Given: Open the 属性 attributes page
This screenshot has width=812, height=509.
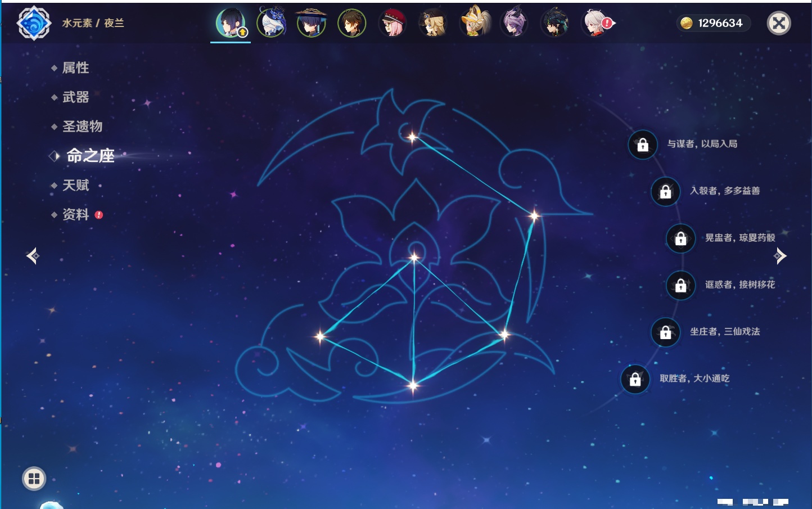Looking at the screenshot, I should pos(75,68).
